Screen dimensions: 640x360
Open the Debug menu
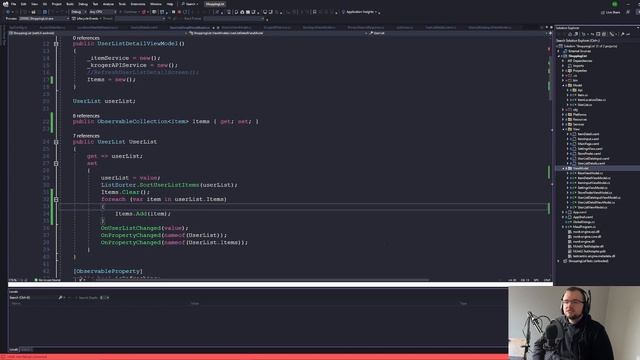pos(83,4)
